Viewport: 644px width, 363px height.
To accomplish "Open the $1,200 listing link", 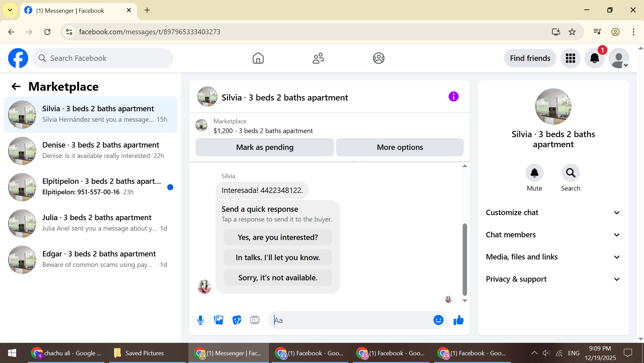I will coord(263,131).
